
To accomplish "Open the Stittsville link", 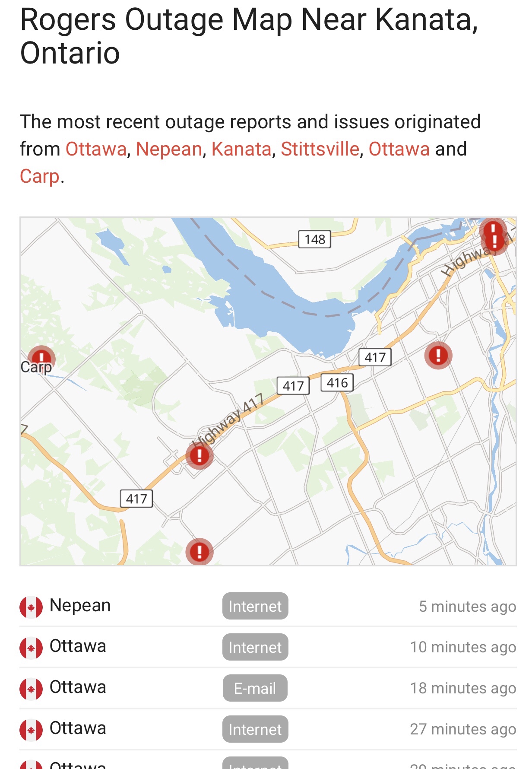I will tap(320, 149).
